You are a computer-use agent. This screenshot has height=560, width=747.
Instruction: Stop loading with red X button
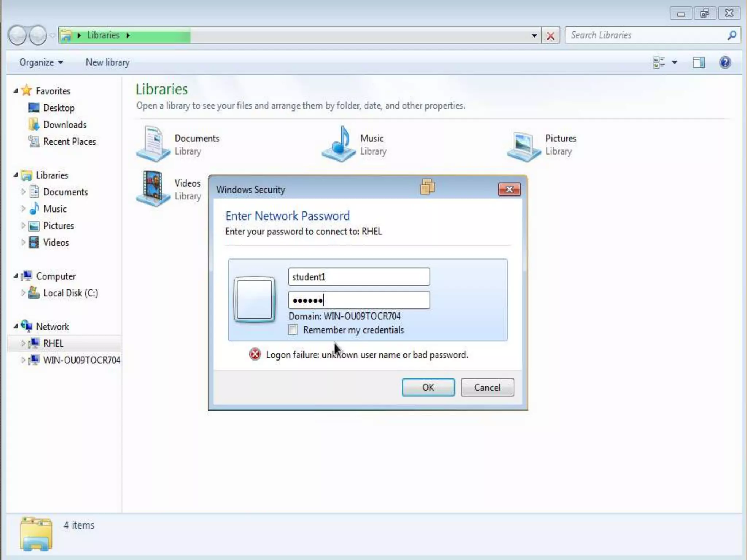pos(550,36)
